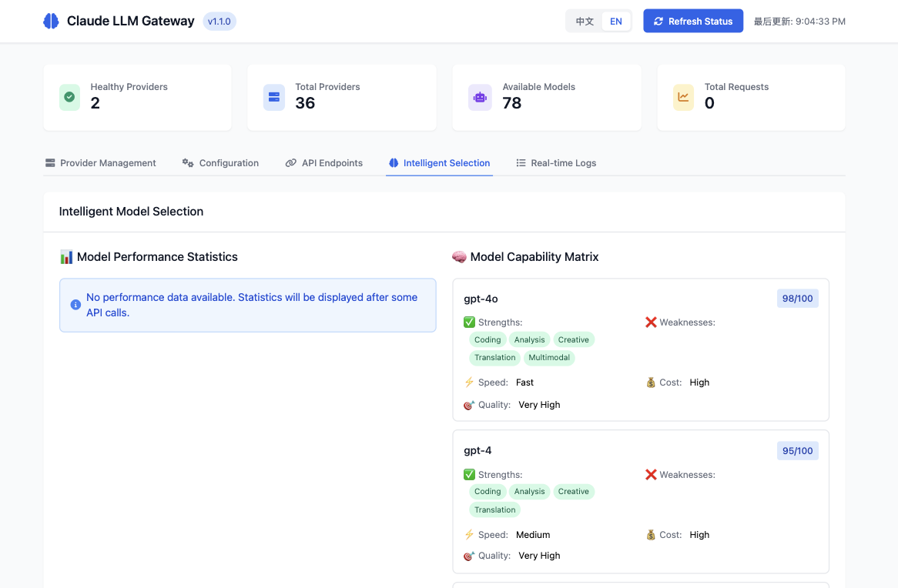The image size is (898, 588).
Task: Click the gpt-4 Analysis tag
Action: point(529,491)
